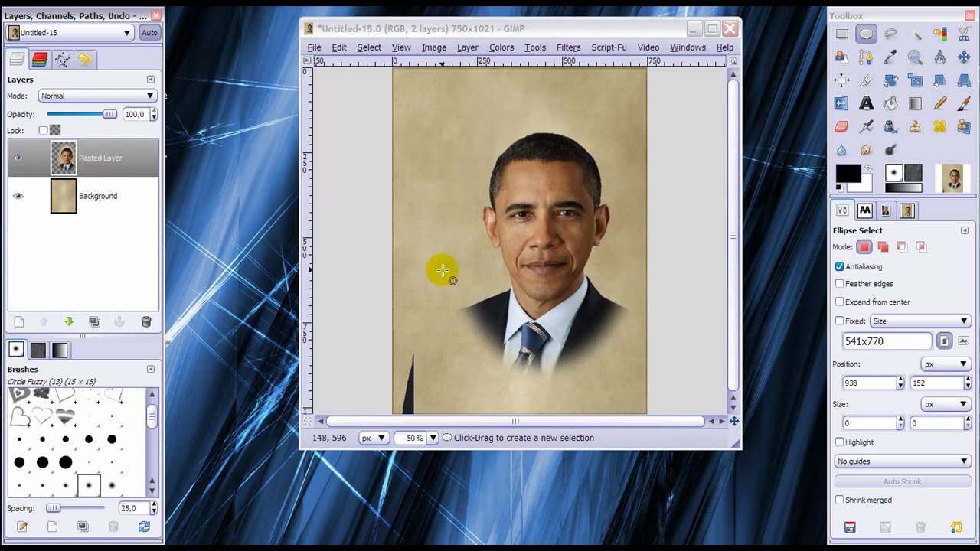Click the Auto Shrink button
980x551 pixels.
tap(903, 481)
